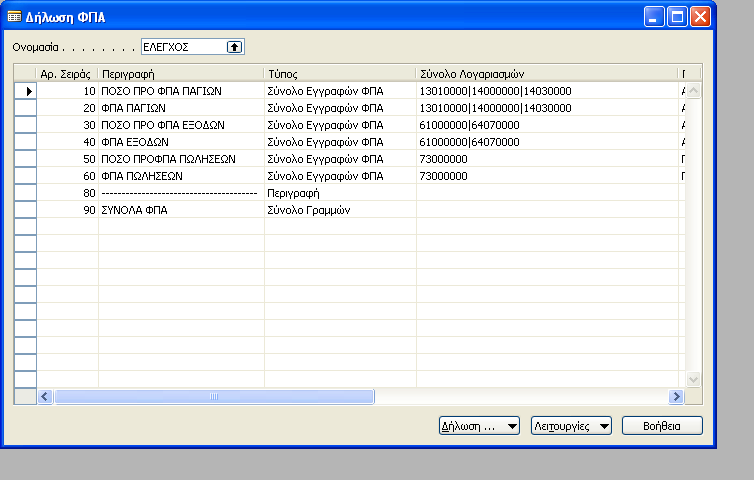This screenshot has height=480, width=754.
Task: Click Σύνολο Εγγραφών ΦΠΑ type in row 60
Action: pyautogui.click(x=340, y=176)
